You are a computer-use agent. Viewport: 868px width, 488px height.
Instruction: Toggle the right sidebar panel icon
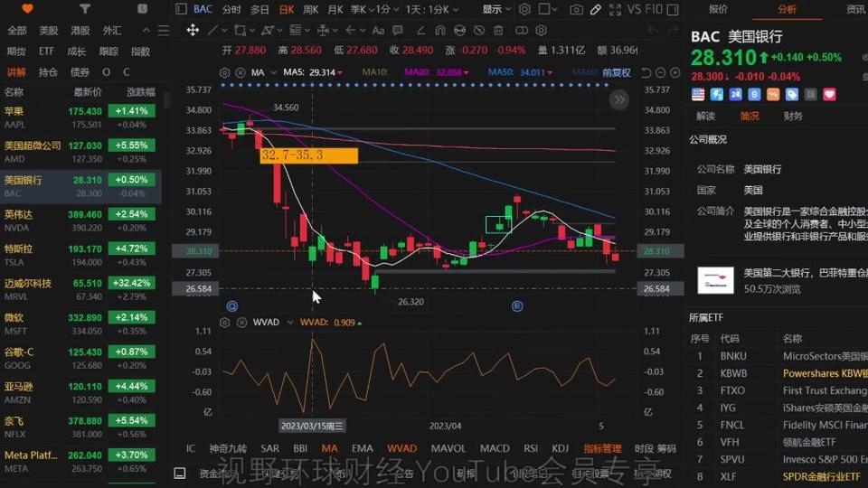(x=673, y=9)
